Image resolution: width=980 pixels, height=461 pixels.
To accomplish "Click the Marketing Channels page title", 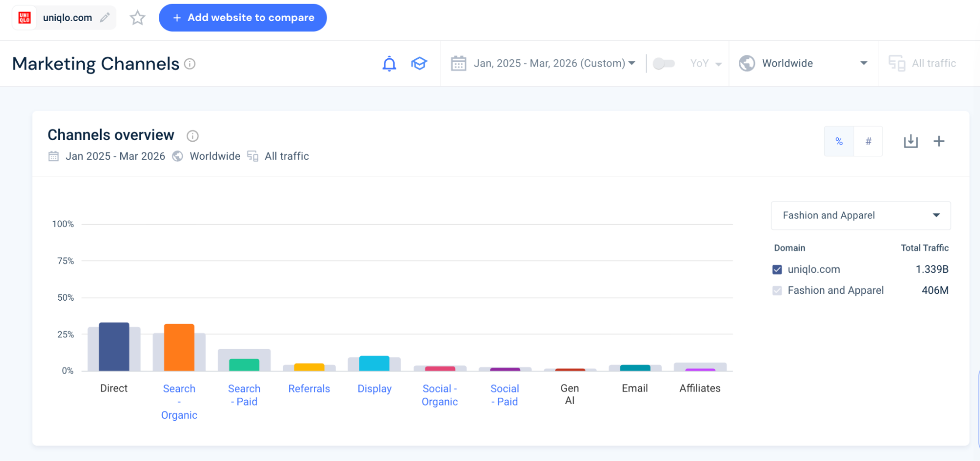I will pyautogui.click(x=96, y=64).
